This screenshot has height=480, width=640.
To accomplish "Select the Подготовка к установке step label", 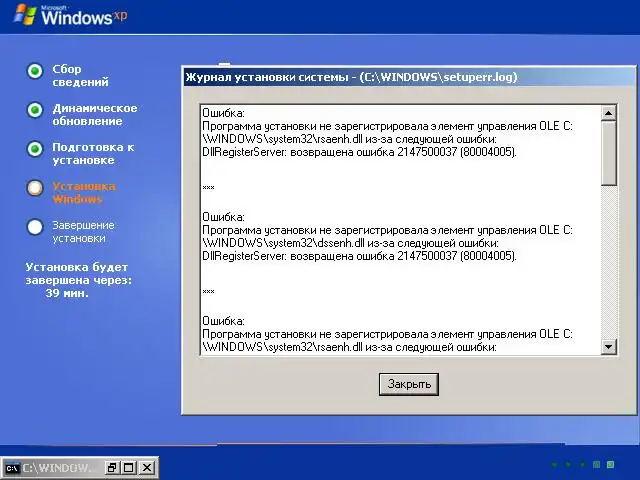I will [x=93, y=153].
